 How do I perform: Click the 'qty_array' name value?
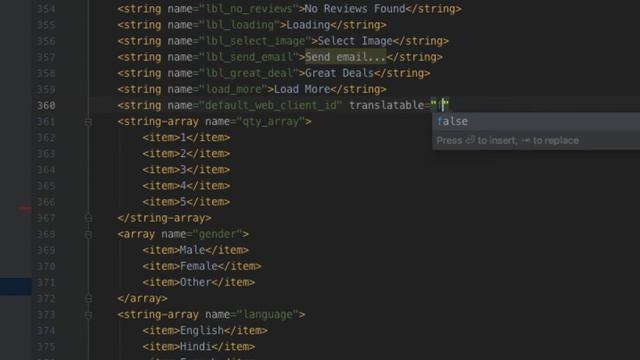pyautogui.click(x=271, y=121)
